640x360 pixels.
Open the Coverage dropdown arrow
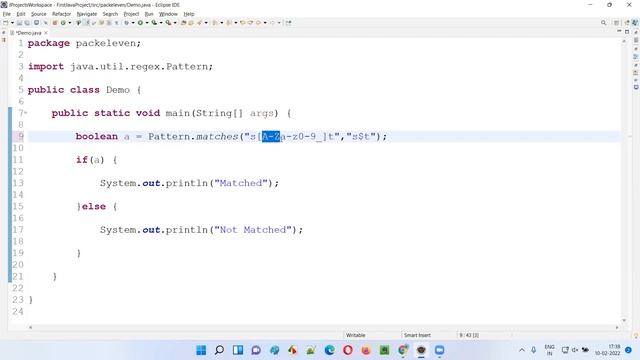[161, 23]
